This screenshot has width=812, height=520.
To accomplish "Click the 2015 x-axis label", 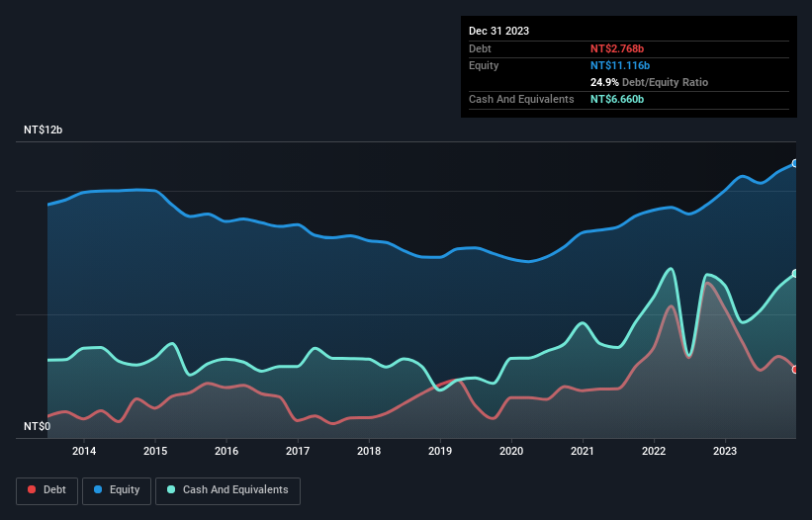I will click(155, 451).
